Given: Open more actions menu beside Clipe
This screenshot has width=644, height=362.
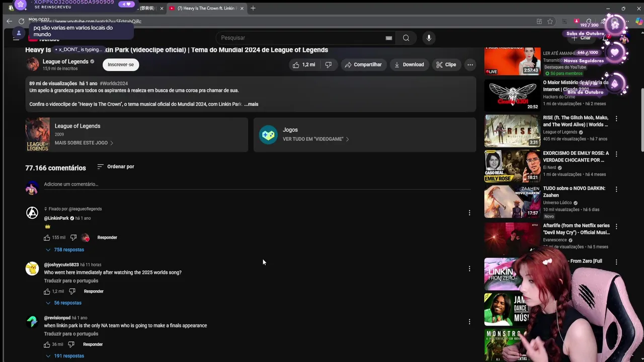Looking at the screenshot, I should [x=470, y=64].
